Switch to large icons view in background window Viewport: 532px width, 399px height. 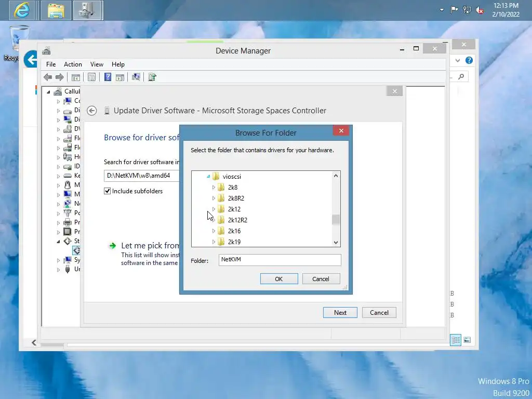coord(467,340)
